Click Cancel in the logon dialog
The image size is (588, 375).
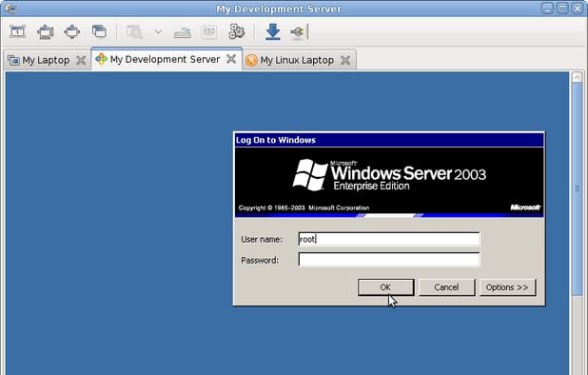(446, 287)
